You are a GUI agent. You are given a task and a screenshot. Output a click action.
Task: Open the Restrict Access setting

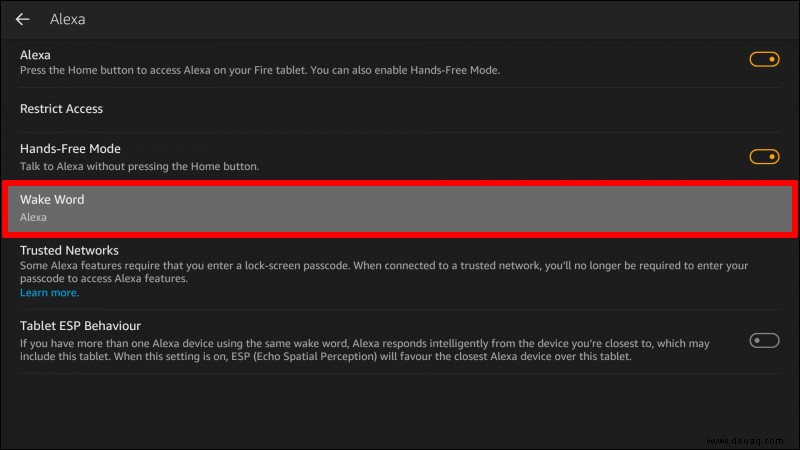click(400, 109)
